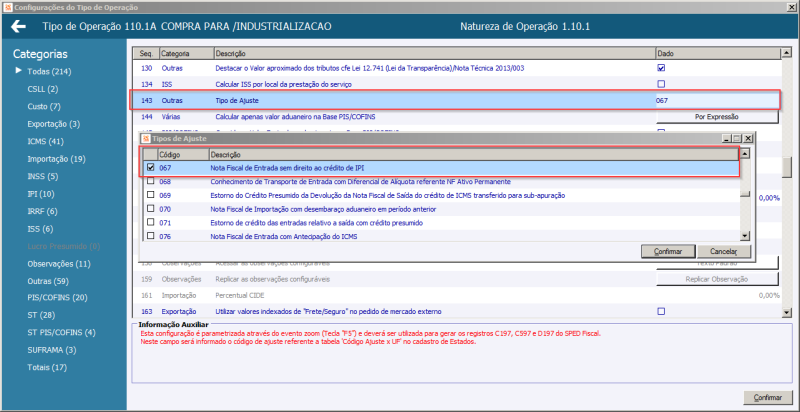Image resolution: width=800 pixels, height=412 pixels.
Task: Check the 076 adjustment type checkbox
Action: pos(151,236)
